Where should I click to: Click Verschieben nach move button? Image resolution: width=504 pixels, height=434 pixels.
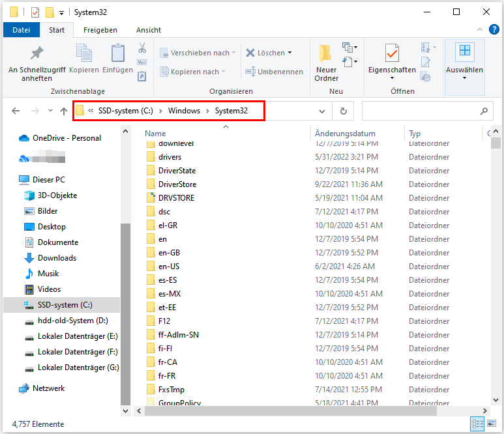click(x=198, y=53)
